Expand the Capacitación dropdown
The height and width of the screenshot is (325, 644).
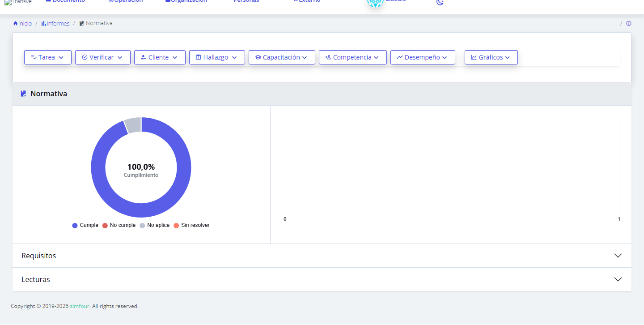tap(282, 57)
